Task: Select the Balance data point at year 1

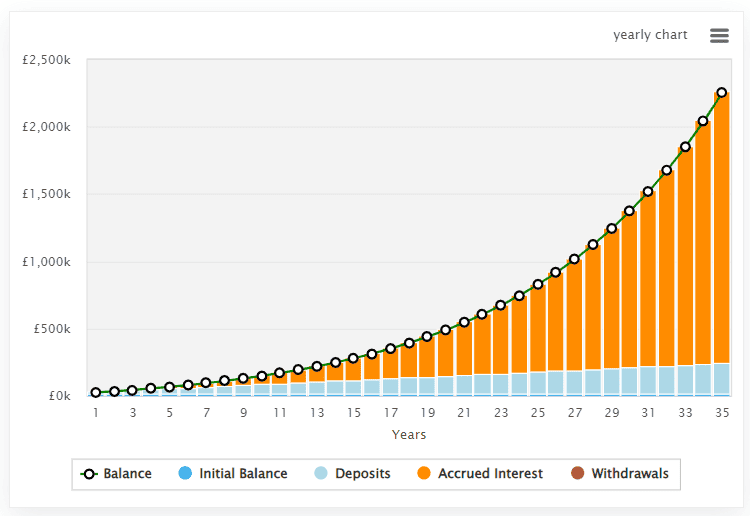Action: pos(96,393)
